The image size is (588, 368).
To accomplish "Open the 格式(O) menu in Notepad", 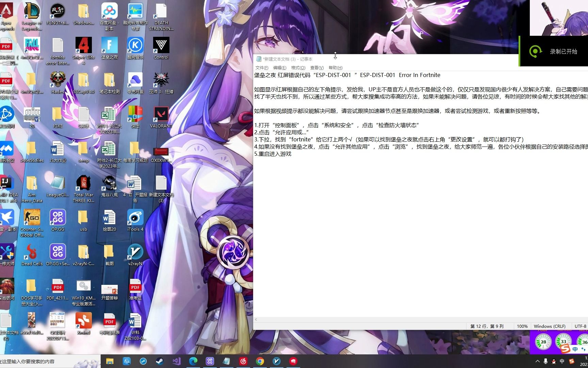I will pos(298,68).
